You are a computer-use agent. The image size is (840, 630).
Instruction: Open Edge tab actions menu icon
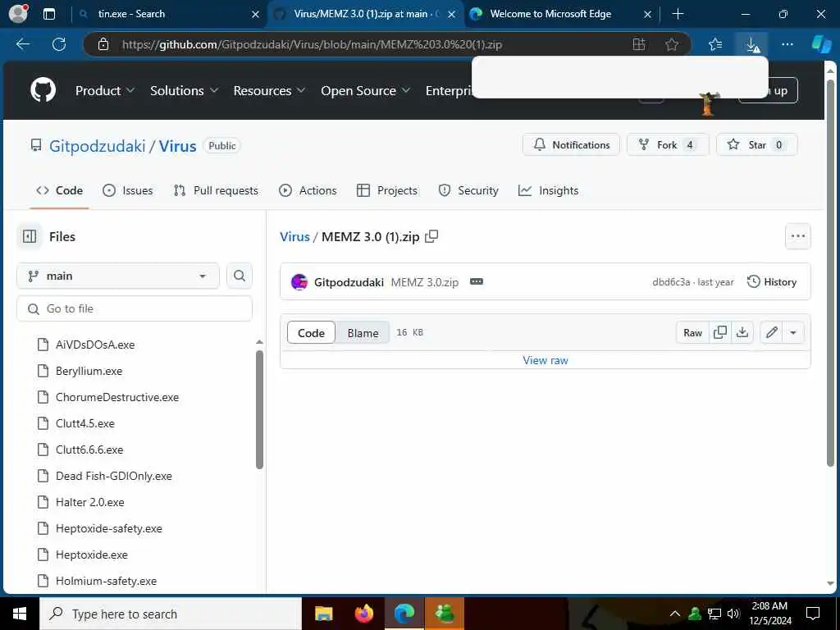point(48,14)
